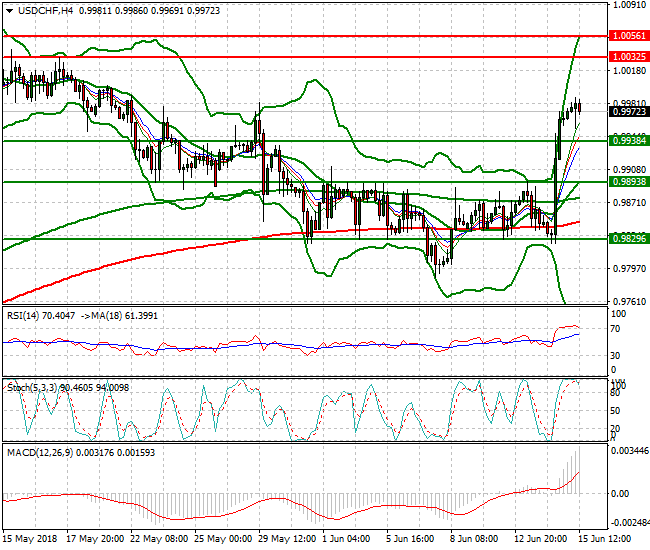Click the green level label 0.98296
The width and height of the screenshot is (650, 550).
(x=629, y=238)
